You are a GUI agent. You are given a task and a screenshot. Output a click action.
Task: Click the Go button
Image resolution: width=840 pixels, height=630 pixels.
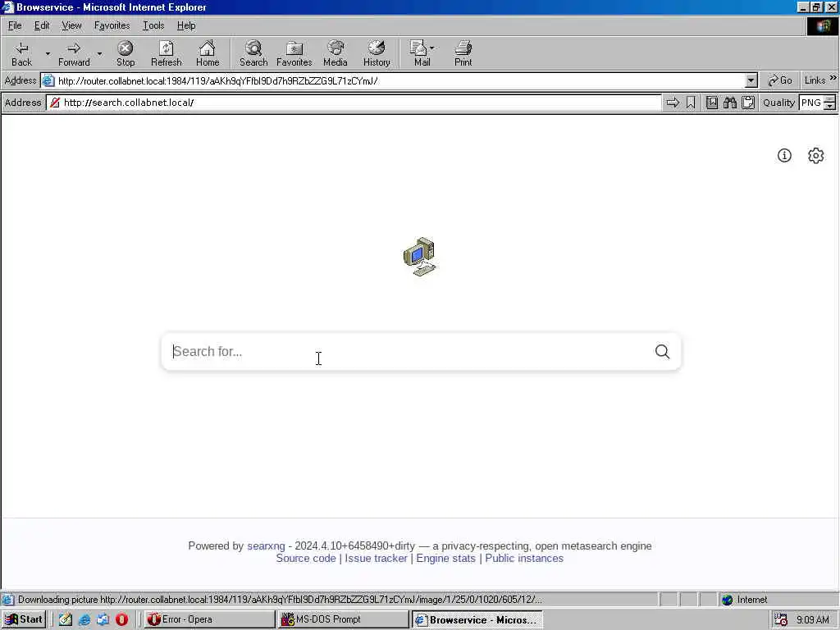point(780,80)
